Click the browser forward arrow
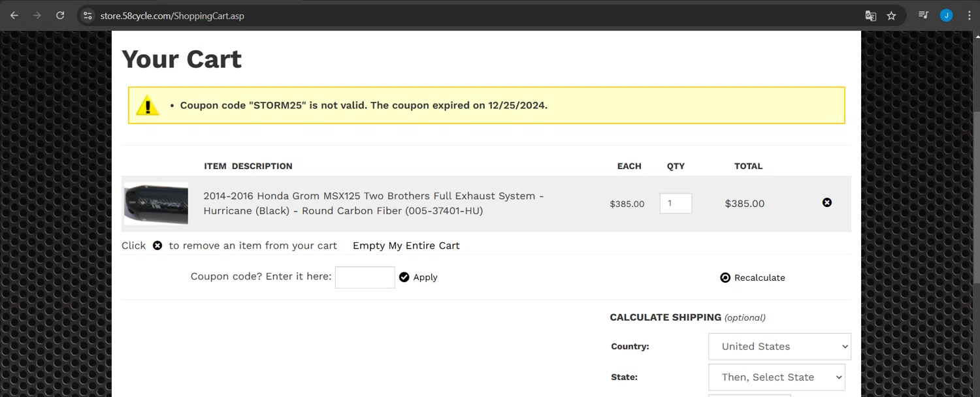The height and width of the screenshot is (397, 980). tap(37, 16)
